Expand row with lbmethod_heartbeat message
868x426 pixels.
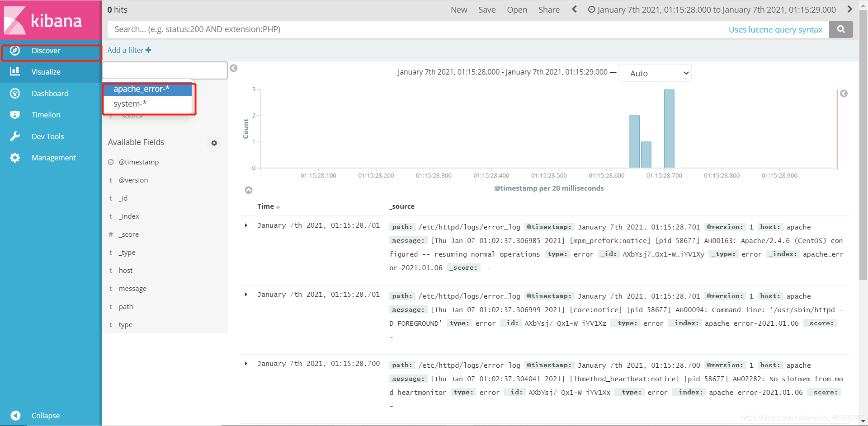coord(246,364)
